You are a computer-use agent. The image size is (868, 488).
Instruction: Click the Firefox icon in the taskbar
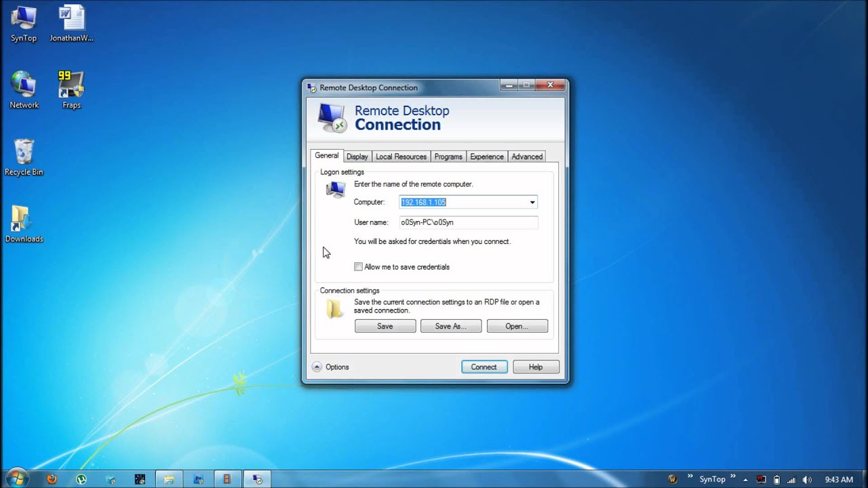52,479
